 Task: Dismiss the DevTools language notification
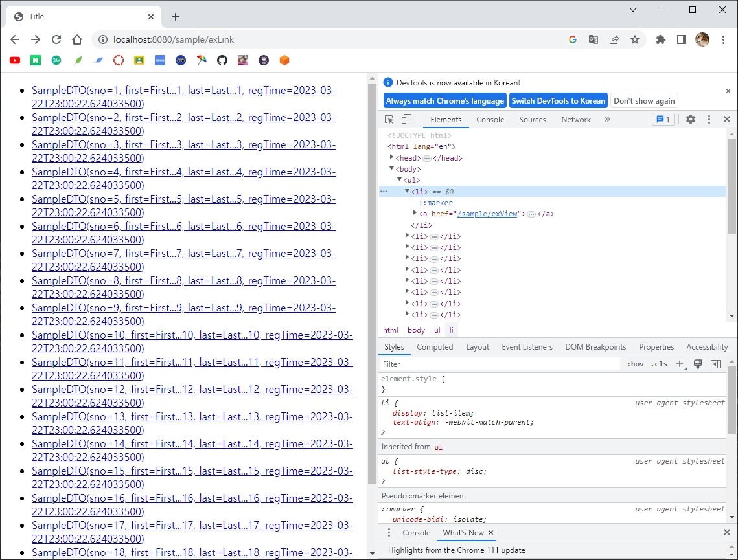point(728,91)
